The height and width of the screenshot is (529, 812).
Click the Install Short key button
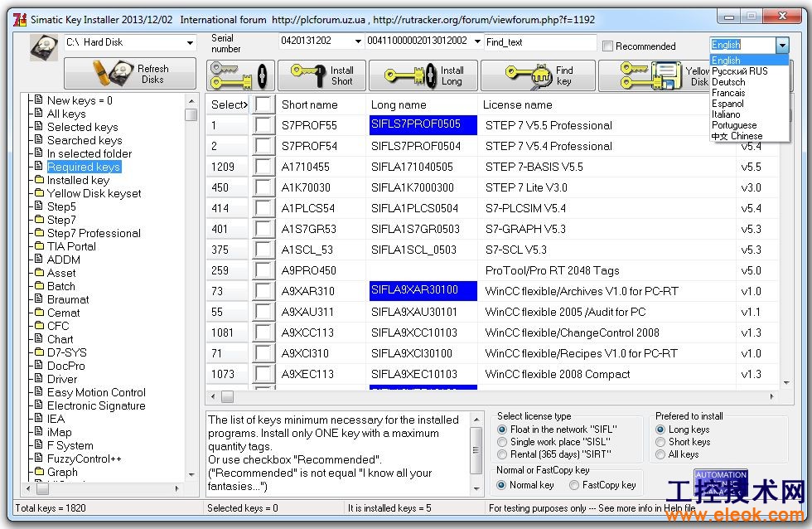coord(321,75)
